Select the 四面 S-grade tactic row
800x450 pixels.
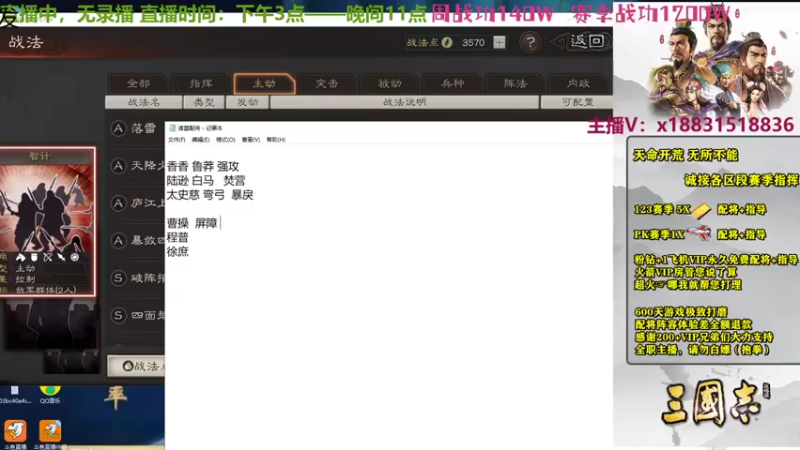(137, 315)
